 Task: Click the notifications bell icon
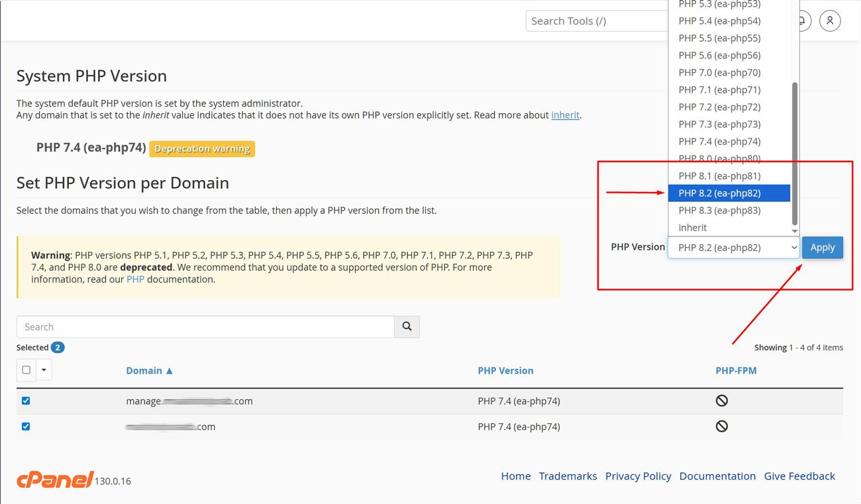click(x=803, y=21)
